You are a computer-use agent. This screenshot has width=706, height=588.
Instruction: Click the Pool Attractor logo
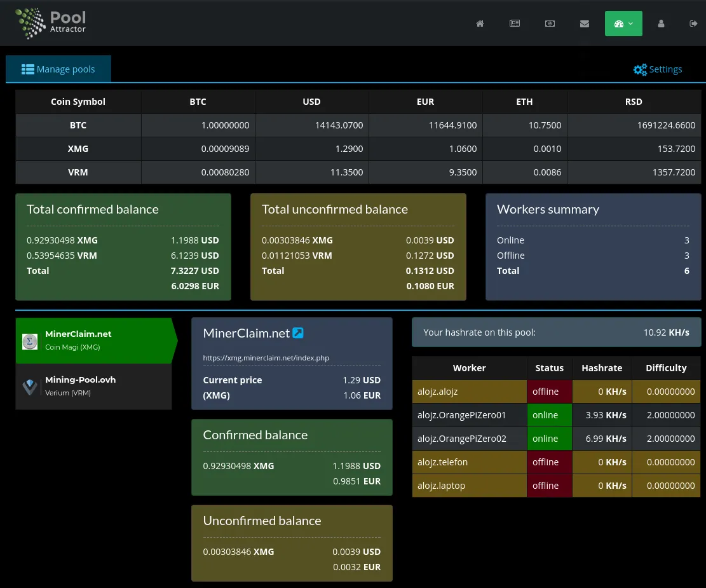pyautogui.click(x=50, y=23)
